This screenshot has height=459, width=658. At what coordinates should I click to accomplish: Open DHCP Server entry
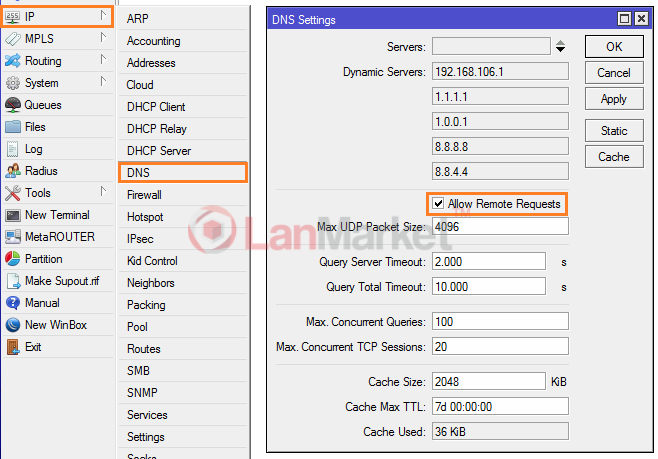[183, 151]
